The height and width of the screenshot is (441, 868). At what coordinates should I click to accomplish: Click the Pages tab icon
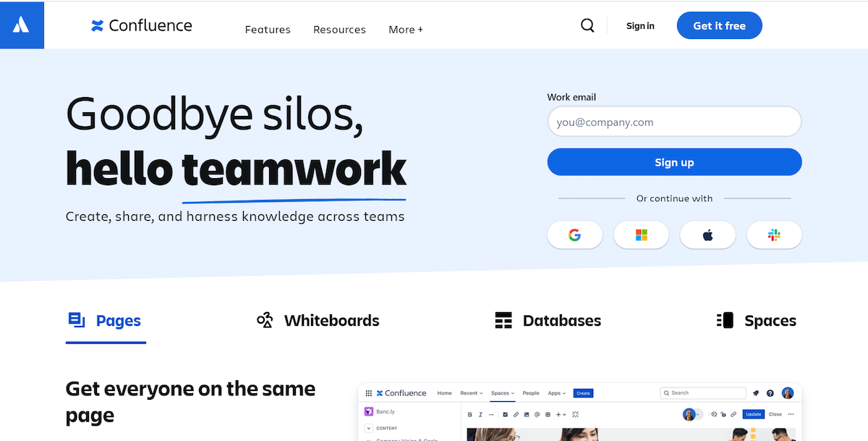[x=77, y=320]
